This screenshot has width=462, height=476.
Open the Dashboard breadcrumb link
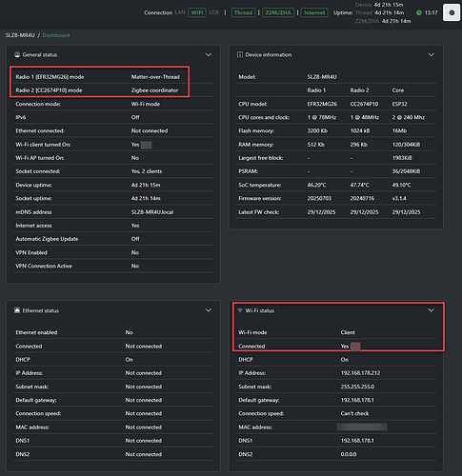click(x=56, y=35)
